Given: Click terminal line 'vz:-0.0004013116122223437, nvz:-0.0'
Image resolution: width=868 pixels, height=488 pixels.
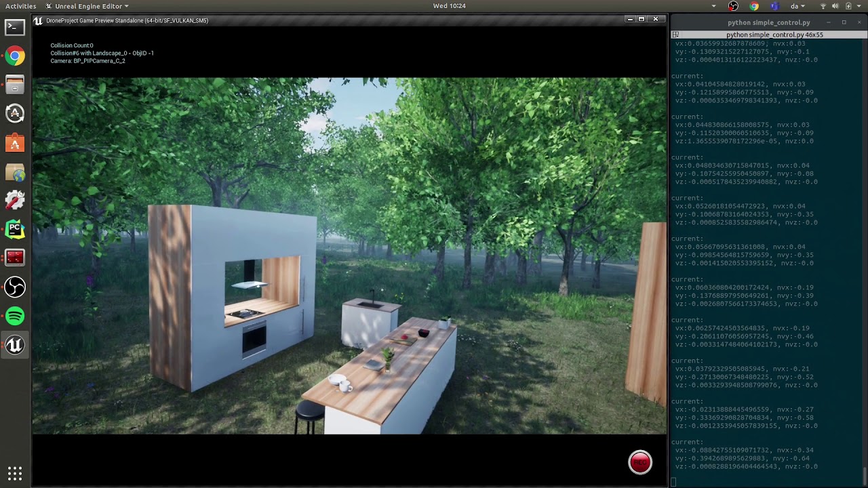Looking at the screenshot, I should (747, 60).
